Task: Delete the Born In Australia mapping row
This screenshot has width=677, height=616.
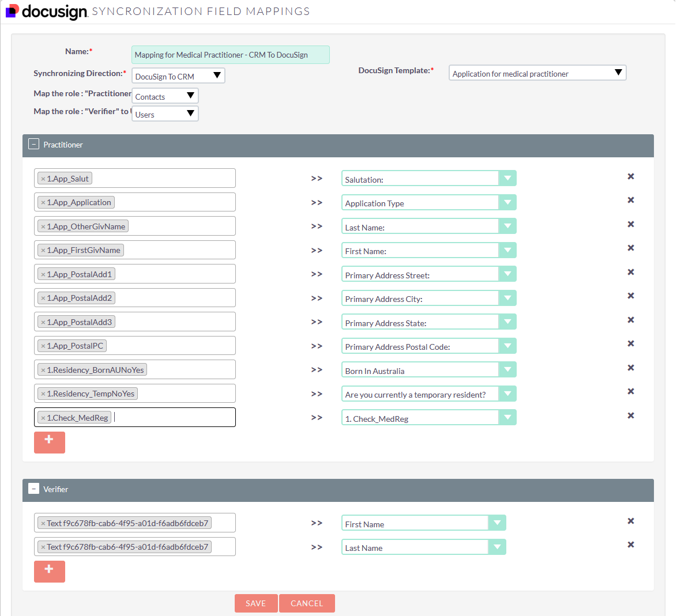Action: click(x=630, y=368)
